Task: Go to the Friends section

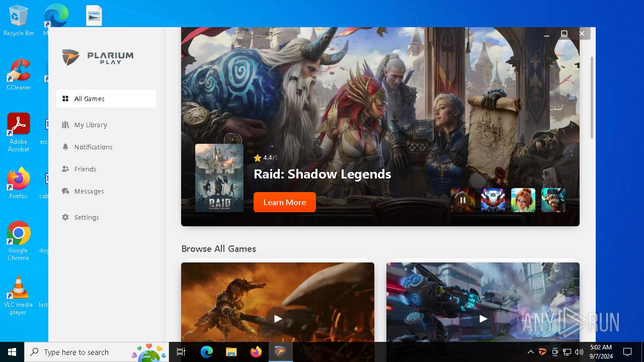Action: click(106, 169)
